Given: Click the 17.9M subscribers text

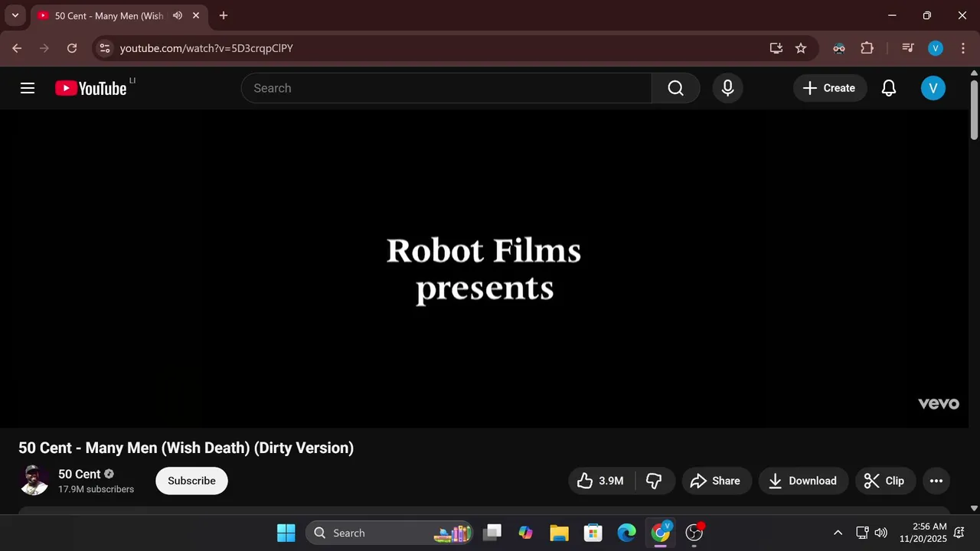Looking at the screenshot, I should click(96, 489).
